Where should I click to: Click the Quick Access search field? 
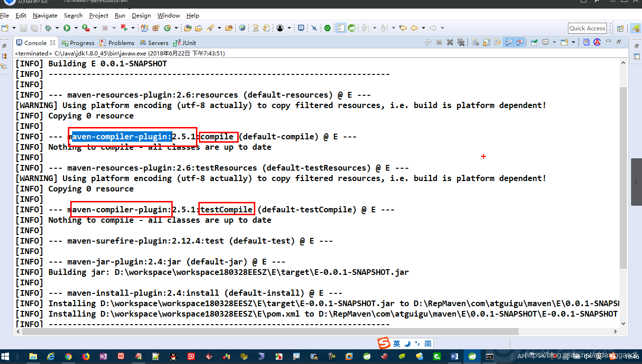pyautogui.click(x=588, y=28)
